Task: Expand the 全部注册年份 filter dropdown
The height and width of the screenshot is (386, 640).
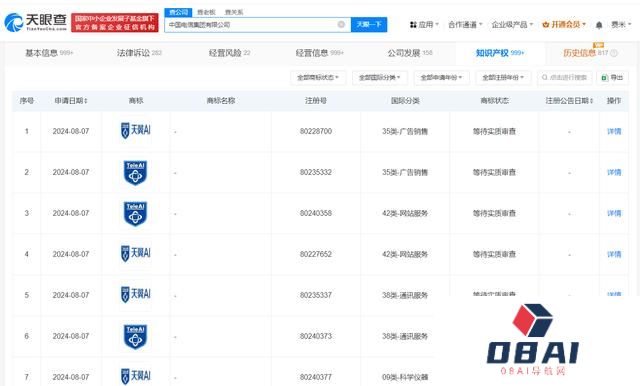Action: click(x=503, y=78)
